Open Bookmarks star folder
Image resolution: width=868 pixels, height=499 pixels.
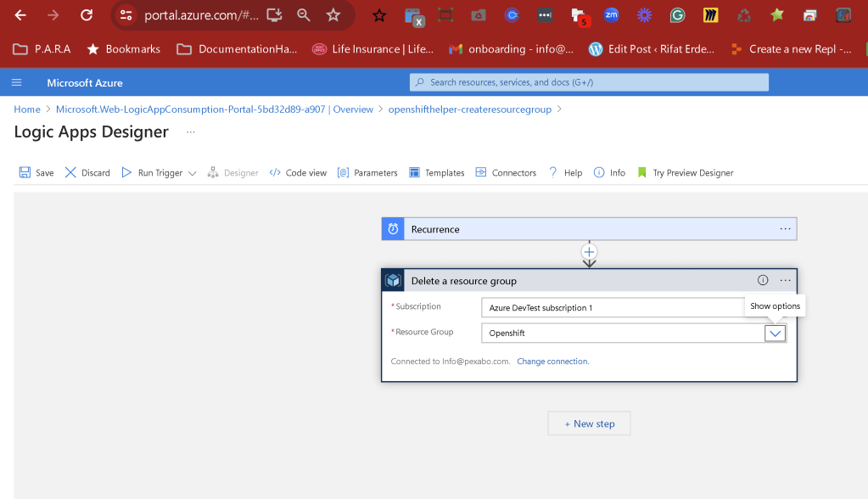click(x=123, y=49)
